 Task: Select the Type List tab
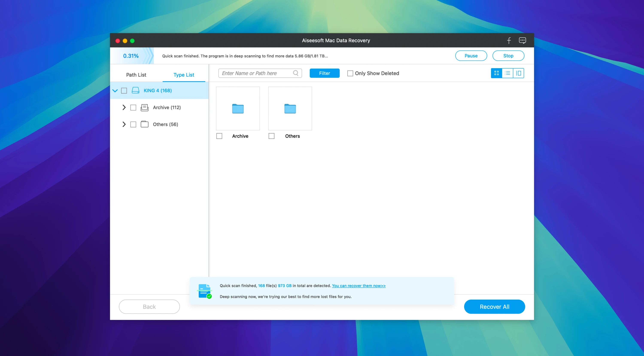pyautogui.click(x=184, y=75)
